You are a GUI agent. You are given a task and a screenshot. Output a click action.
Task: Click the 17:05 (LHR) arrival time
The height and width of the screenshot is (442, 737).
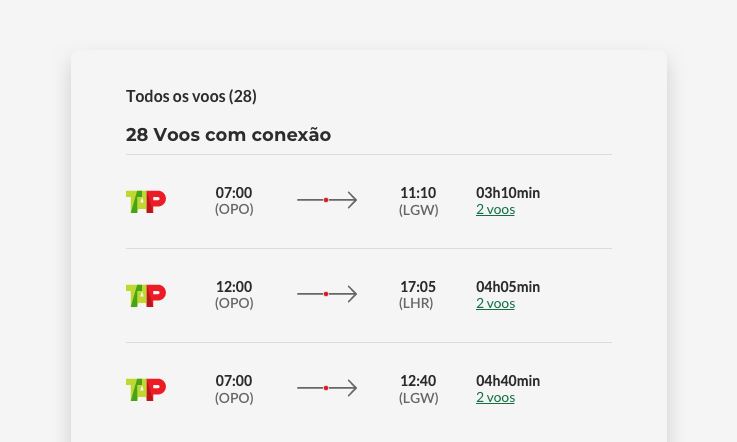point(418,287)
